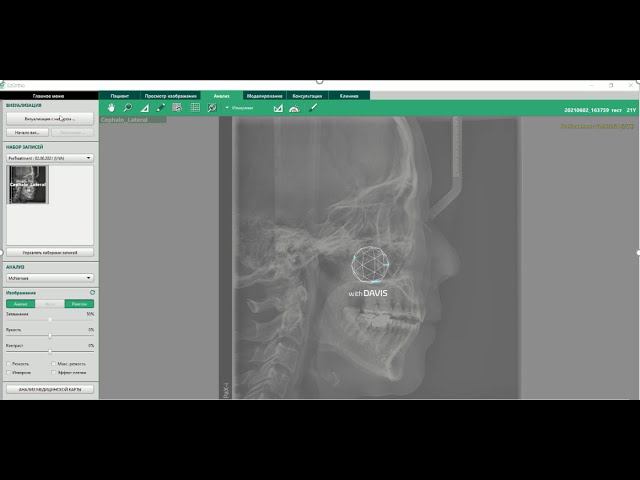Click the circled crosshair toolbar icon
This screenshot has height=480, width=640.
coord(212,108)
